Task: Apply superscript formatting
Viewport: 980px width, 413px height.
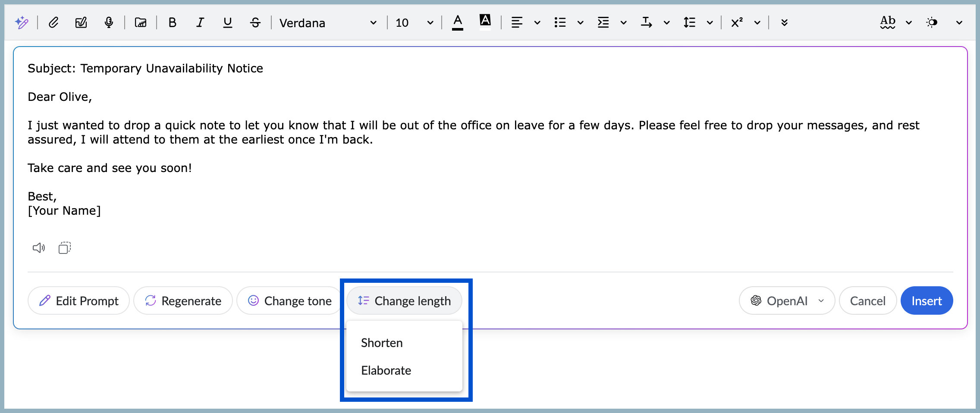Action: point(735,22)
